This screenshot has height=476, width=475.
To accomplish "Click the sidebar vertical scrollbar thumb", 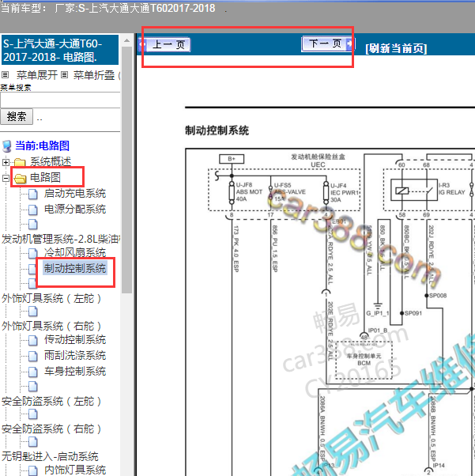I will pyautogui.click(x=127, y=170).
